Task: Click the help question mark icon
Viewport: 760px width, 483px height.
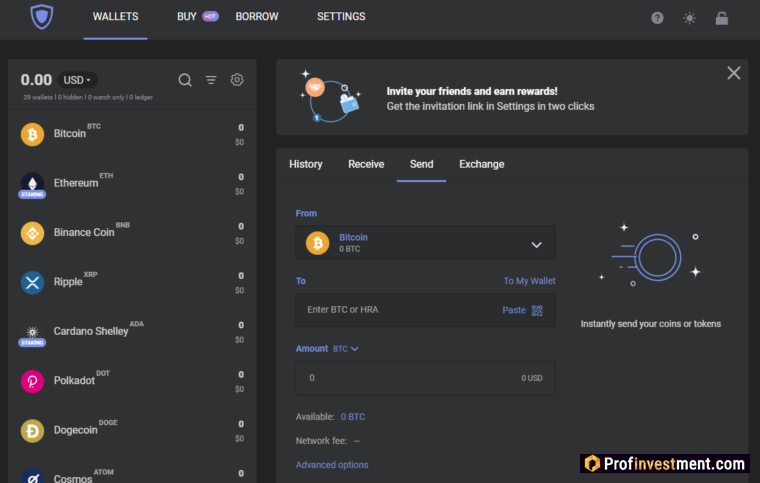Action: [657, 18]
